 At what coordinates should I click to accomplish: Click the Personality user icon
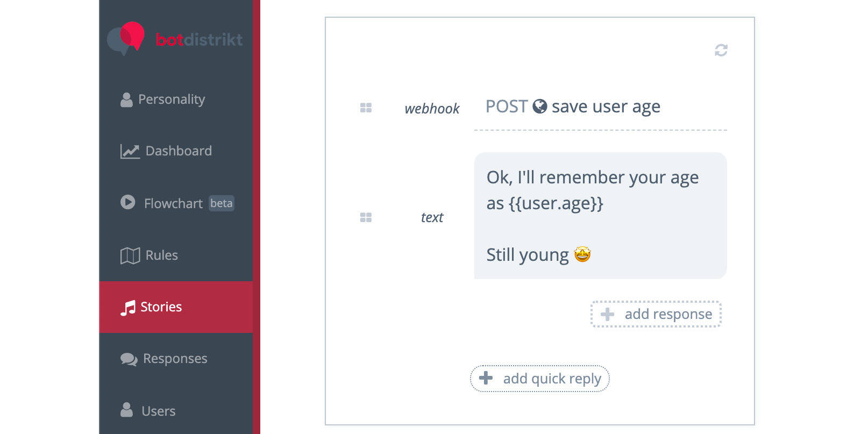pyautogui.click(x=126, y=99)
